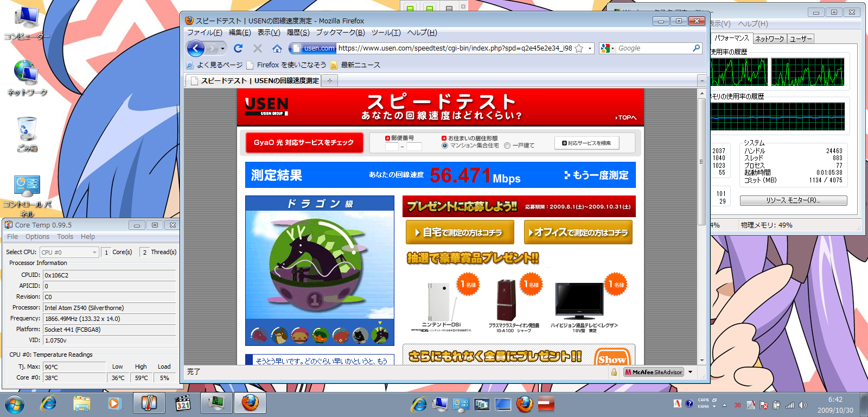
Task: Click the もう一度測定 retest link
Action: (x=596, y=175)
